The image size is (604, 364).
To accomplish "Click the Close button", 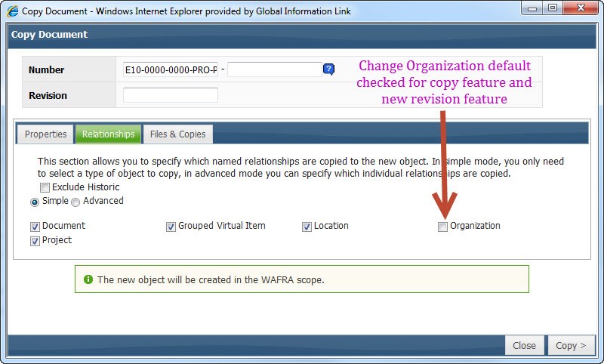I will pyautogui.click(x=524, y=345).
